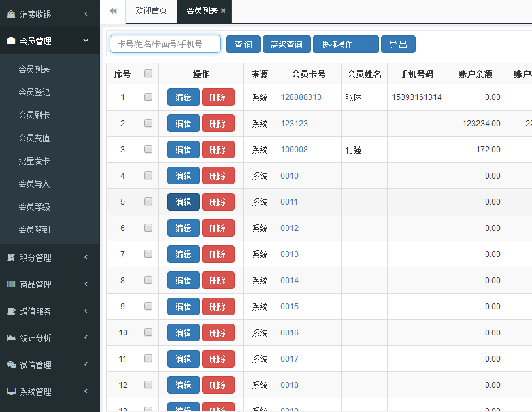Collapse tabs with the double-left arrow icon
The height and width of the screenshot is (412, 532).
[x=113, y=11]
